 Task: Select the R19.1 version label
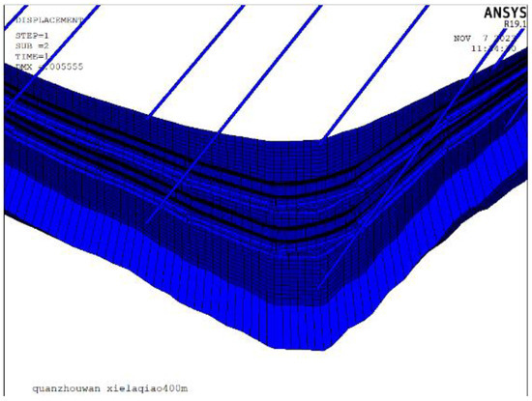click(515, 24)
